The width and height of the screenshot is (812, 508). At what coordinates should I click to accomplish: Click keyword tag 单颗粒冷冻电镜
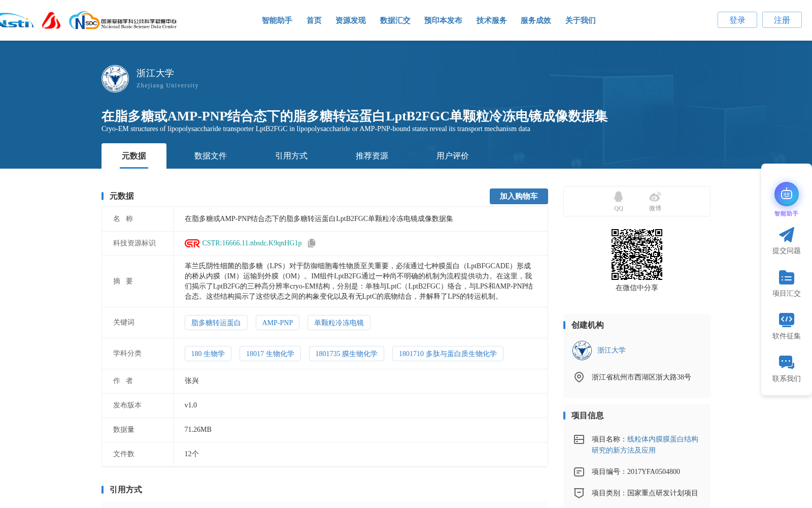coord(339,323)
